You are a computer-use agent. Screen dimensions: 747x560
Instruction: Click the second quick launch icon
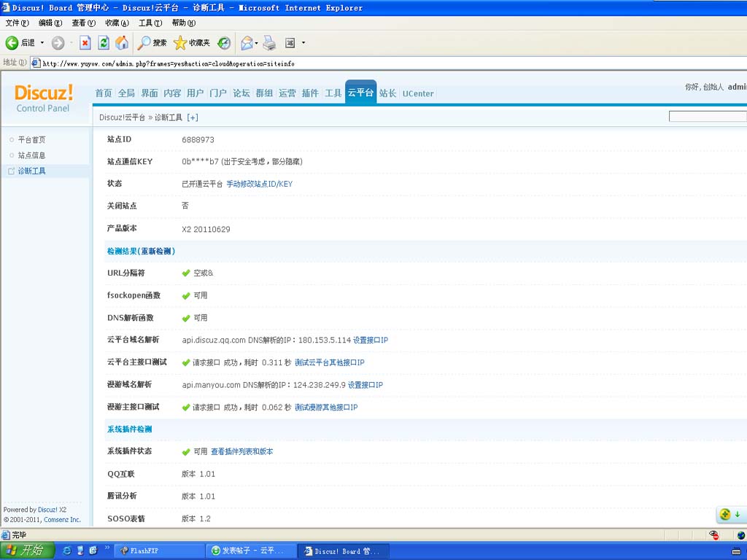80,551
